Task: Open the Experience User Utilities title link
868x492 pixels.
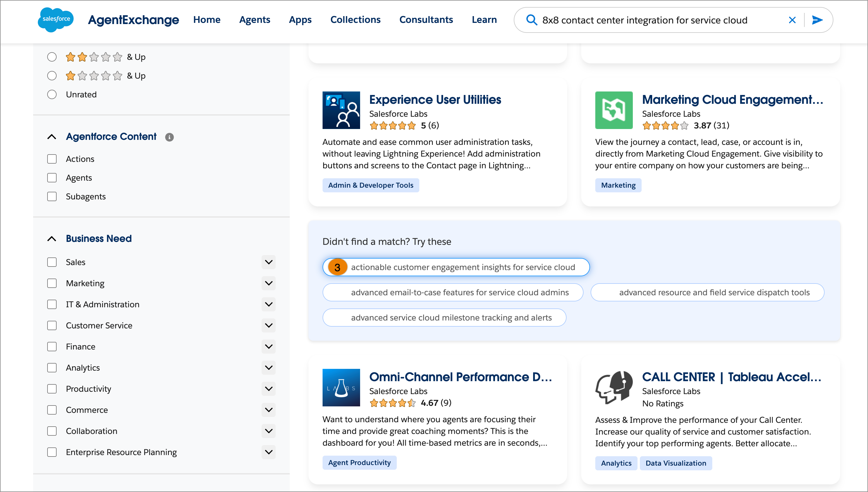Action: (435, 100)
